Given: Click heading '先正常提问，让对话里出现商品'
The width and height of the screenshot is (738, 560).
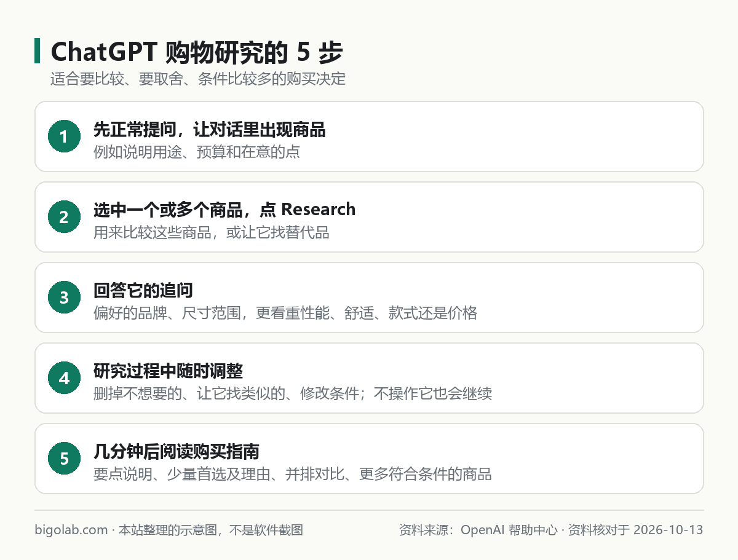Looking at the screenshot, I should (209, 130).
